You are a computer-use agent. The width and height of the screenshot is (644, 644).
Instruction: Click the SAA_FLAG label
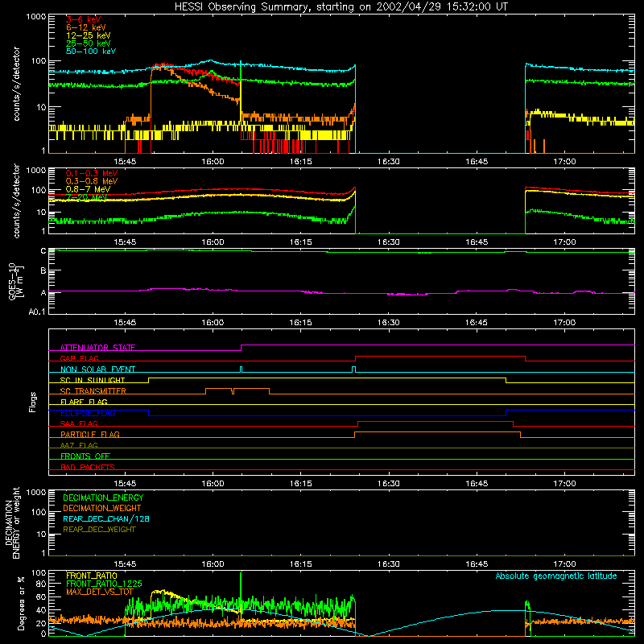tap(79, 423)
